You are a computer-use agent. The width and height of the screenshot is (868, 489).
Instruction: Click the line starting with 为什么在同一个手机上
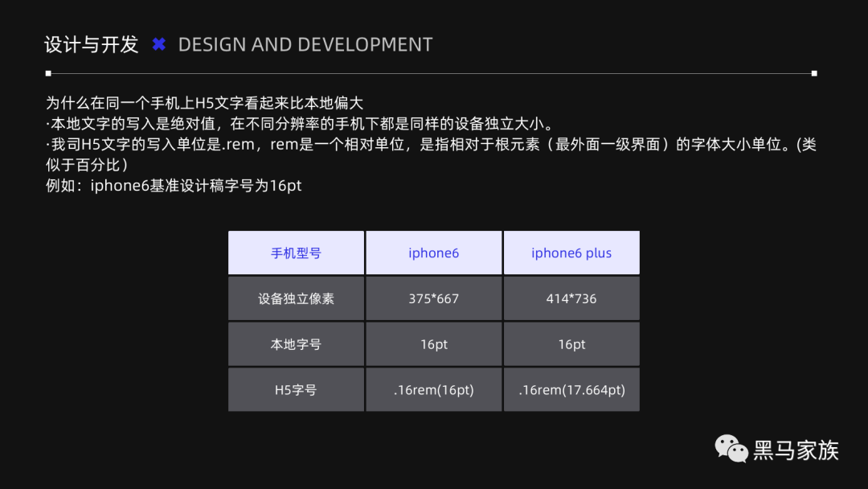(205, 103)
